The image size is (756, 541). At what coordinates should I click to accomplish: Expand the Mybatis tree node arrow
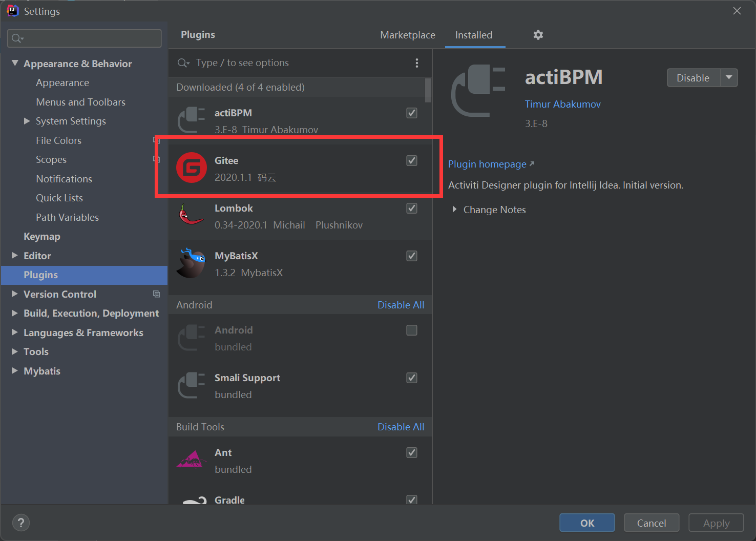tap(15, 370)
